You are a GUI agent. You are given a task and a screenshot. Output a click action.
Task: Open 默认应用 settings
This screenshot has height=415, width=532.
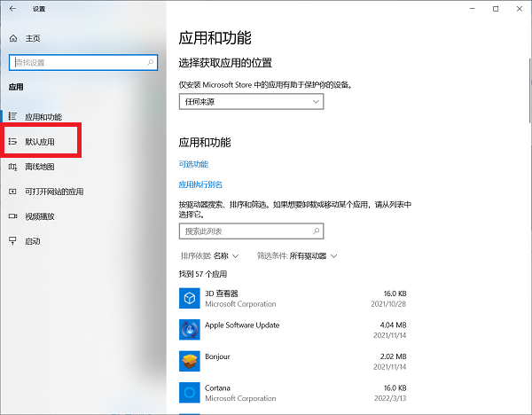[40, 142]
